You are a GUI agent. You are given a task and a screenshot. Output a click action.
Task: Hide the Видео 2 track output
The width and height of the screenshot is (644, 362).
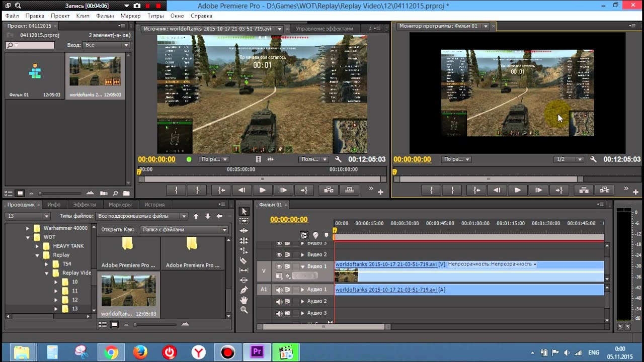coord(279,254)
